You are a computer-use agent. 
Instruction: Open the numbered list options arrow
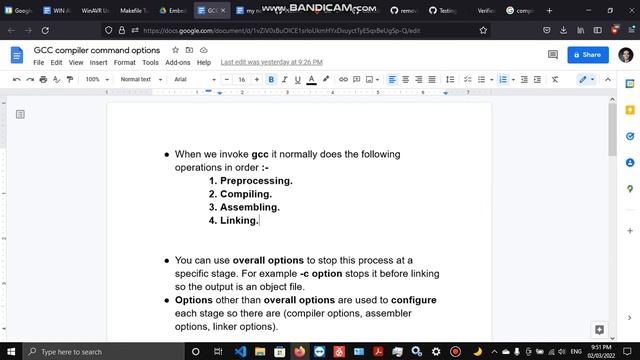[513, 80]
